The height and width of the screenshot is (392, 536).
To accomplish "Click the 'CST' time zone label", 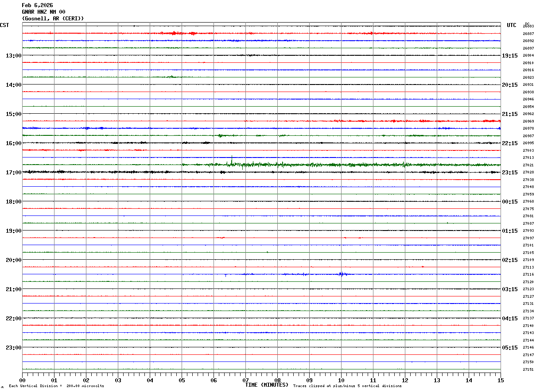I will tap(4, 25).
